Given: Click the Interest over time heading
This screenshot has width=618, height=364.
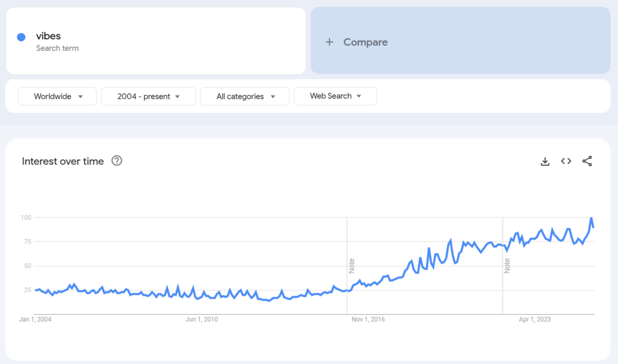Looking at the screenshot, I should tap(63, 161).
